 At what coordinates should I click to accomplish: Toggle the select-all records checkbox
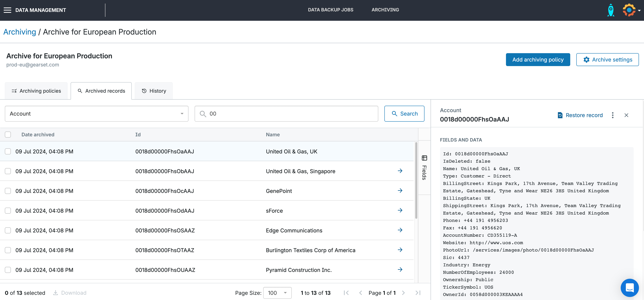(8, 135)
